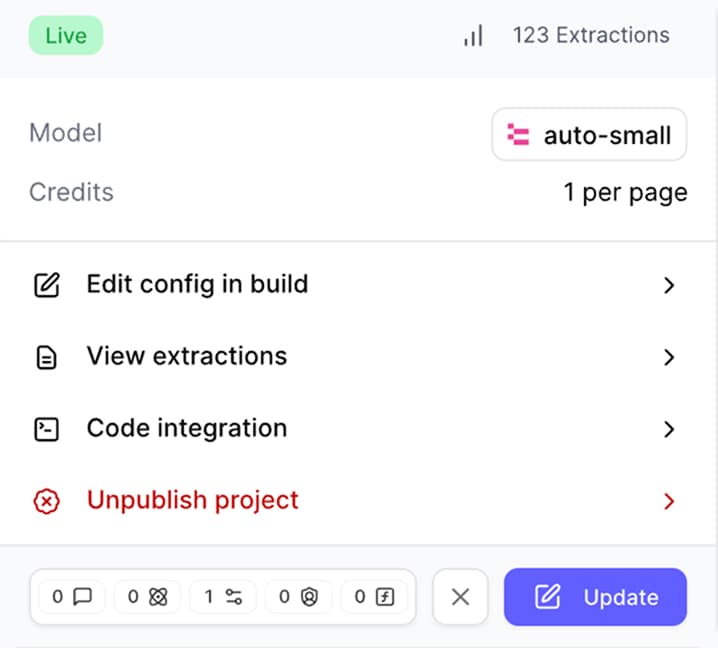Viewport: 718px width, 648px height.
Task: Select the Unpublish project menu item
Action: 193,500
